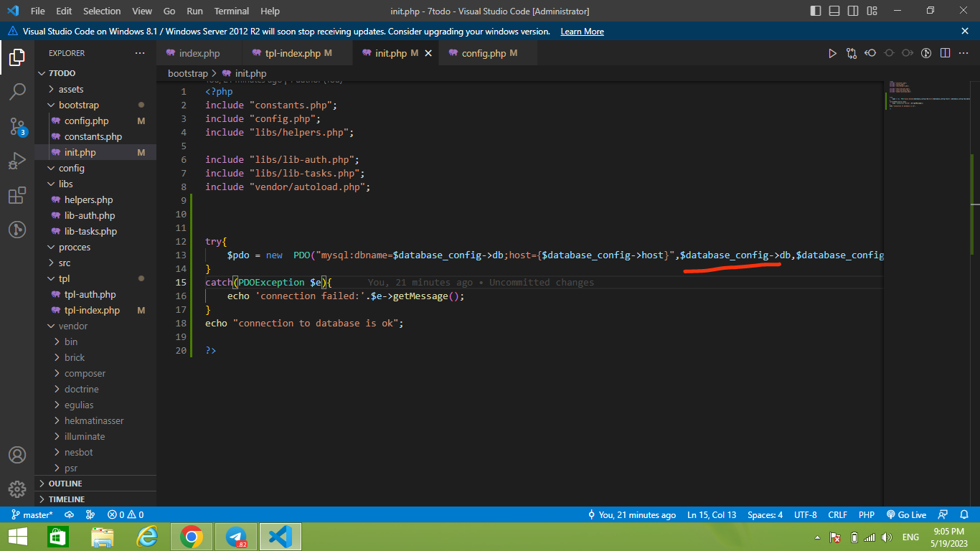Open tpl-auth.php in the explorer
980x551 pixels.
(x=95, y=294)
